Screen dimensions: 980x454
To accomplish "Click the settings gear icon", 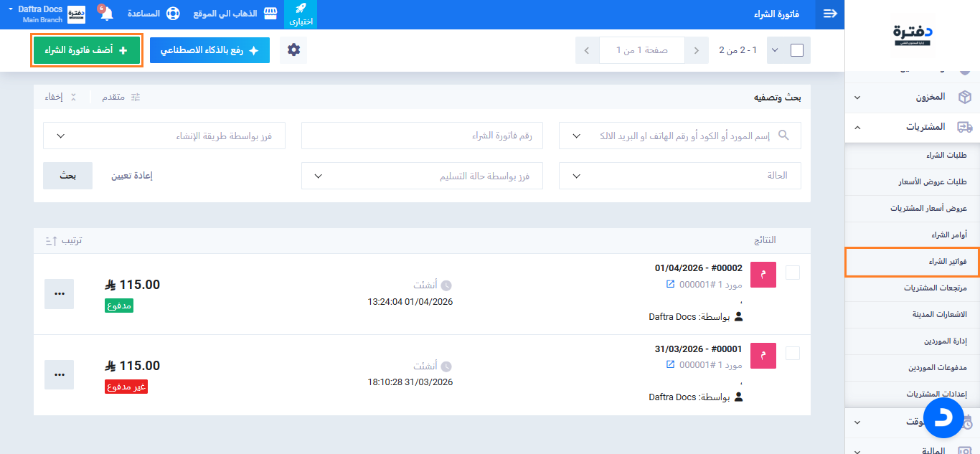I will point(293,50).
